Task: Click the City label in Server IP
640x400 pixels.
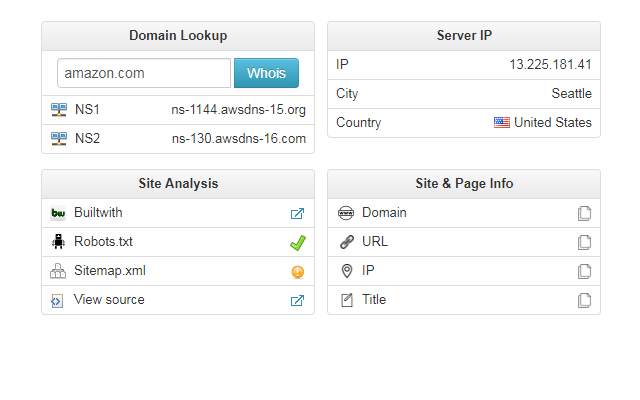Action: (347, 94)
